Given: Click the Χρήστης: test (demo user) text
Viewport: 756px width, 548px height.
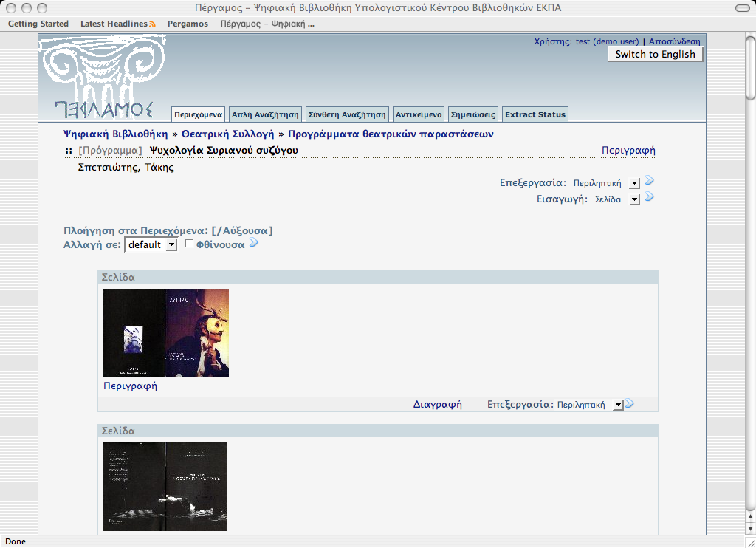Looking at the screenshot, I should coord(586,41).
